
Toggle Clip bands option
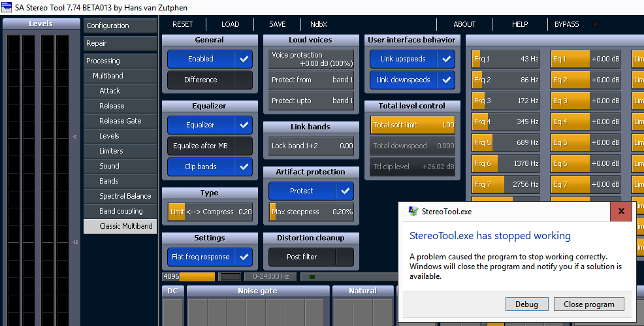coord(210,167)
